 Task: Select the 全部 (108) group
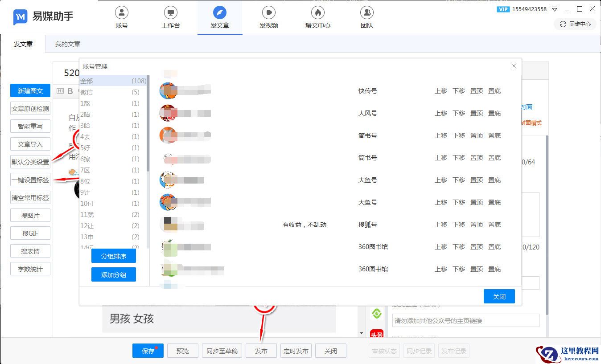[113, 81]
